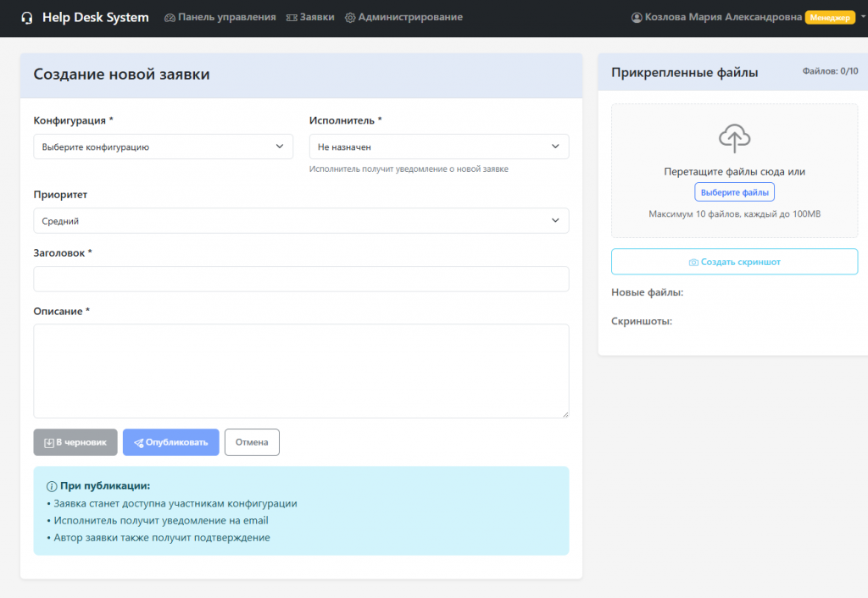Open the Заявки menu item
The height and width of the screenshot is (598, 868).
click(310, 17)
